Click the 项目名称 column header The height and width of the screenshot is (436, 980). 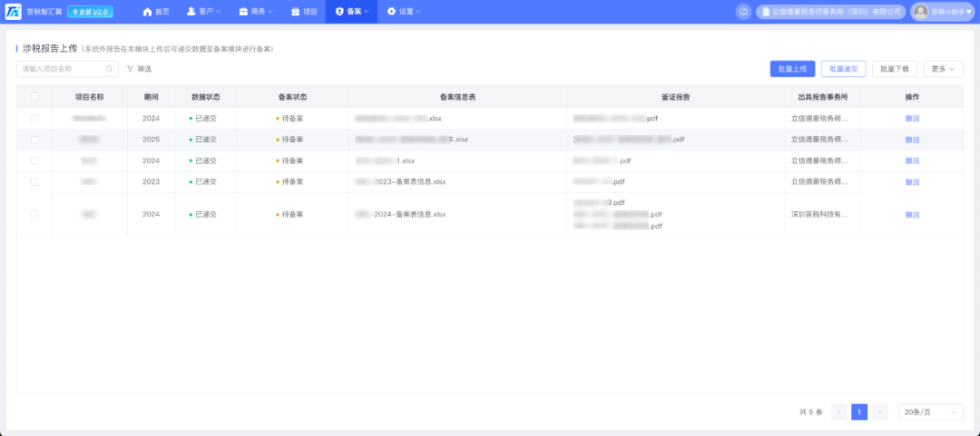[x=89, y=97]
